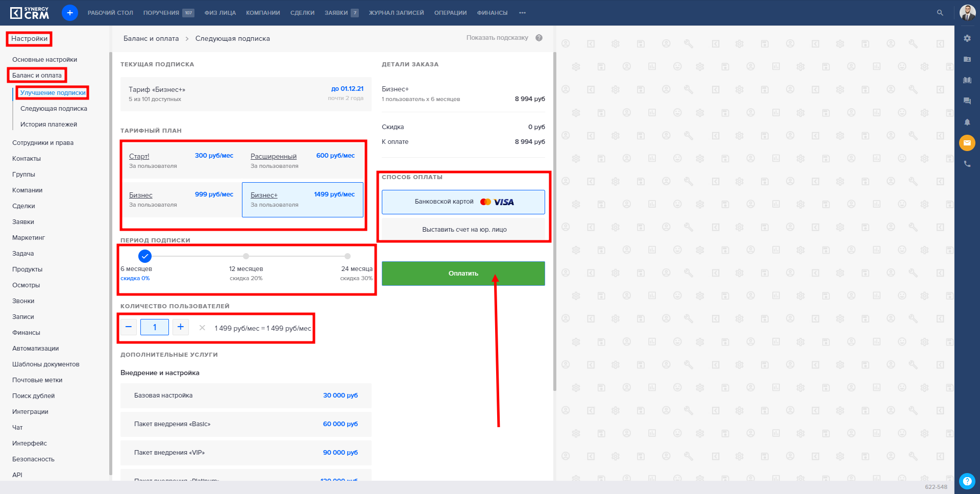This screenshot has height=494, width=980.
Task: Open Следующая подписка sidebar item
Action: [x=54, y=109]
